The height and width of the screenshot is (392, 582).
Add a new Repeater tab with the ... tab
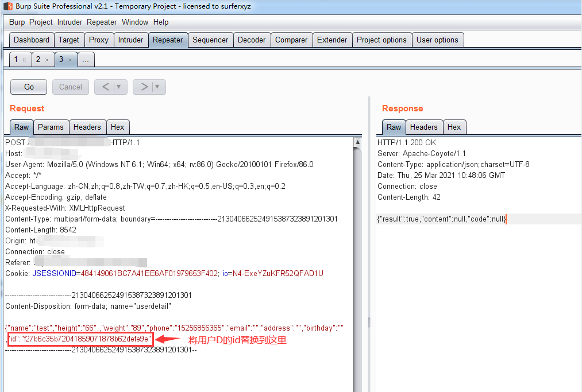pyautogui.click(x=86, y=60)
